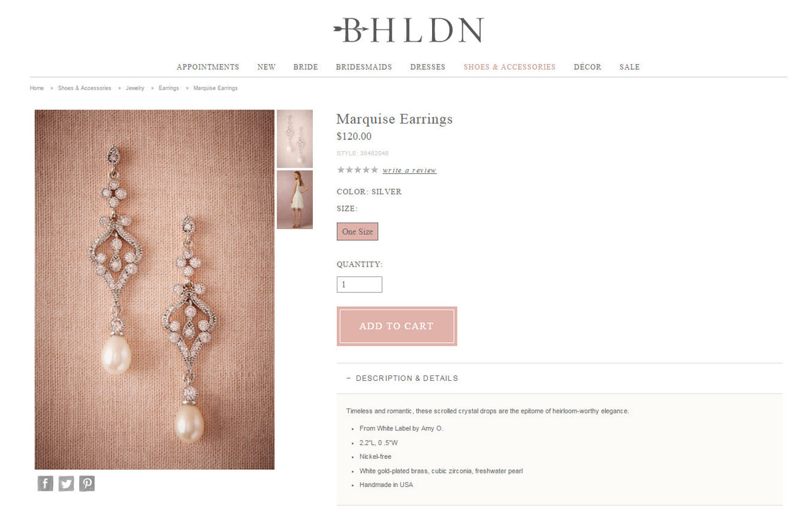The height and width of the screenshot is (511, 812).
Task: Focus the quantity input field
Action: point(359,285)
